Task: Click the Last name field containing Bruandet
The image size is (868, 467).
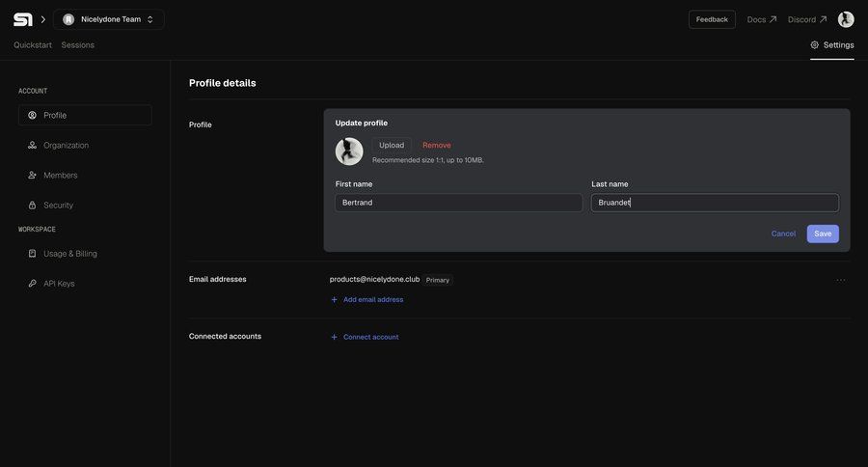Action: 715,203
